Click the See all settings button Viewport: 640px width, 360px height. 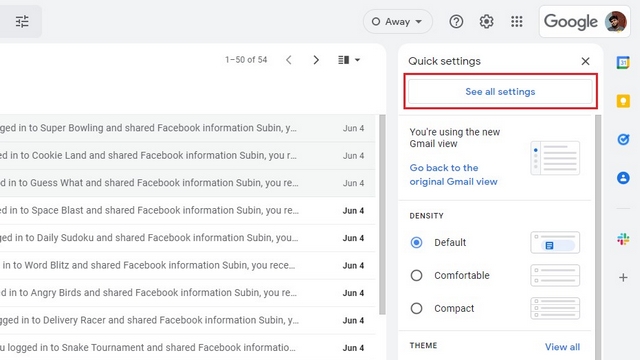click(500, 91)
